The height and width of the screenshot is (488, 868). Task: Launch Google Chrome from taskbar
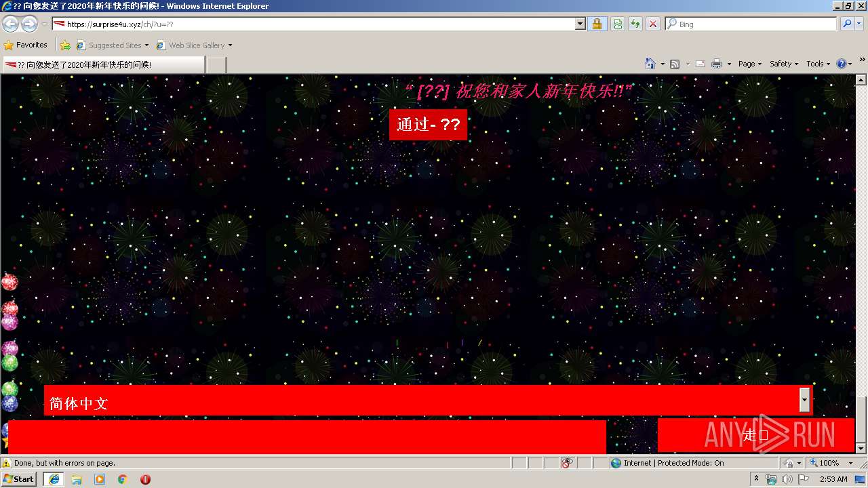(x=122, y=479)
